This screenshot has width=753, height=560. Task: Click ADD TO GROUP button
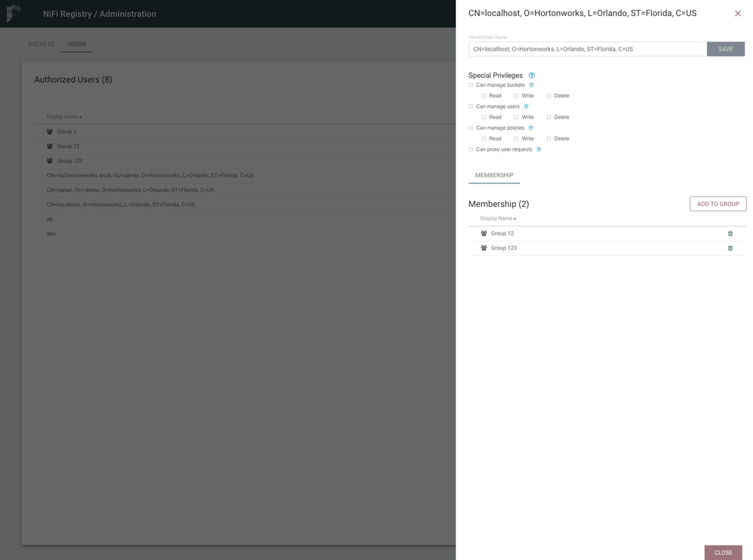(x=718, y=204)
